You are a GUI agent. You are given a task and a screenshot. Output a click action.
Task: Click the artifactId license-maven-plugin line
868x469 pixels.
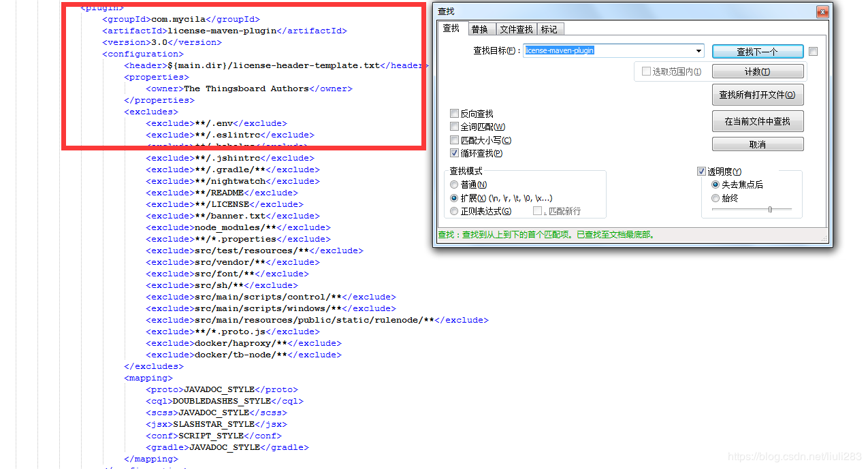(x=225, y=31)
